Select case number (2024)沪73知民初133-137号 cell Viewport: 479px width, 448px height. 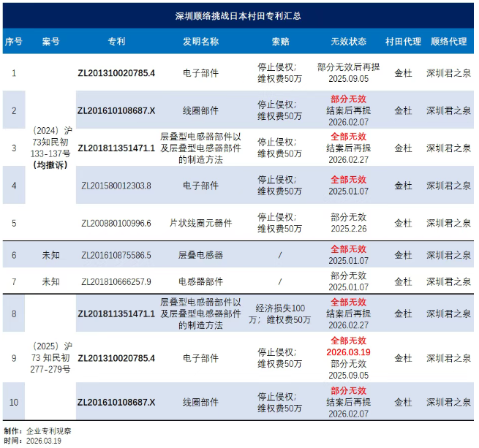[x=50, y=148]
